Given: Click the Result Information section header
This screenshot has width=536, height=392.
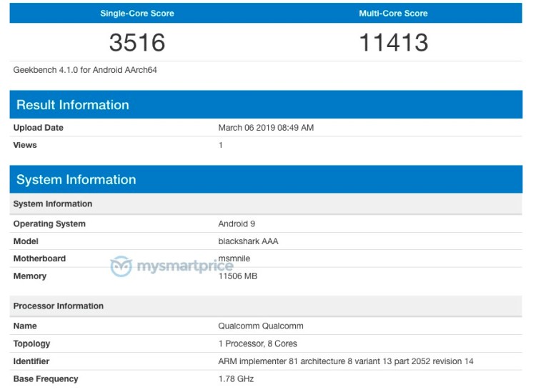Looking at the screenshot, I should click(73, 105).
